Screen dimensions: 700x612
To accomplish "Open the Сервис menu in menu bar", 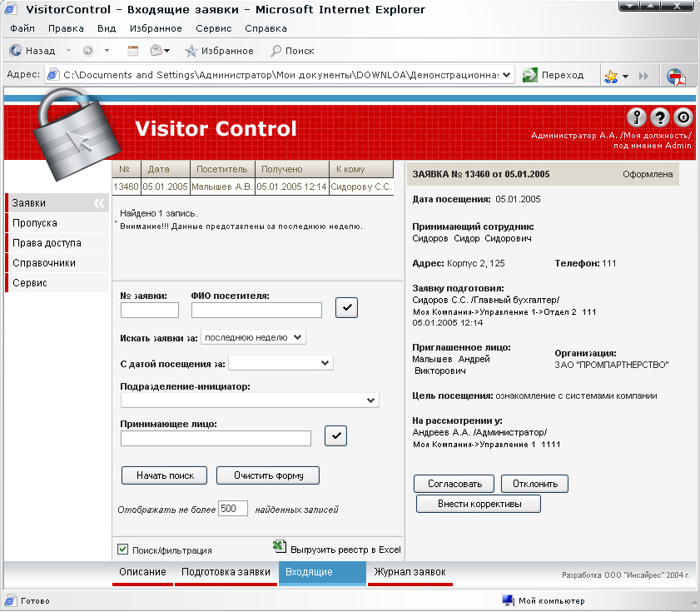I will click(x=213, y=28).
